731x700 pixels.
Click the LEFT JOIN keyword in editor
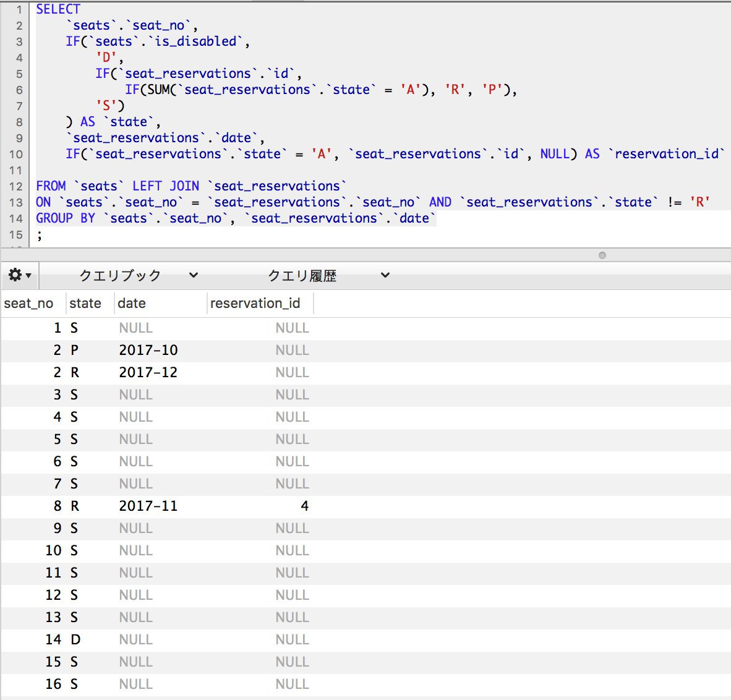166,186
